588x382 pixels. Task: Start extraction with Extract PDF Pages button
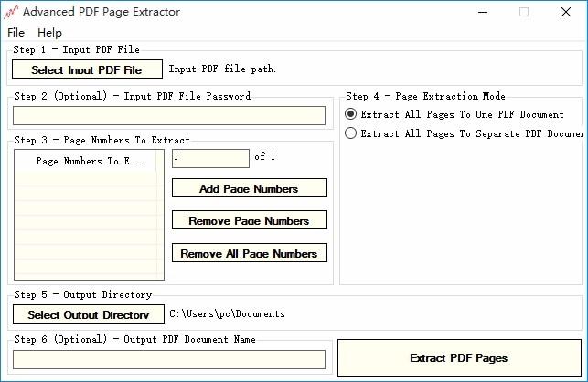[458, 358]
